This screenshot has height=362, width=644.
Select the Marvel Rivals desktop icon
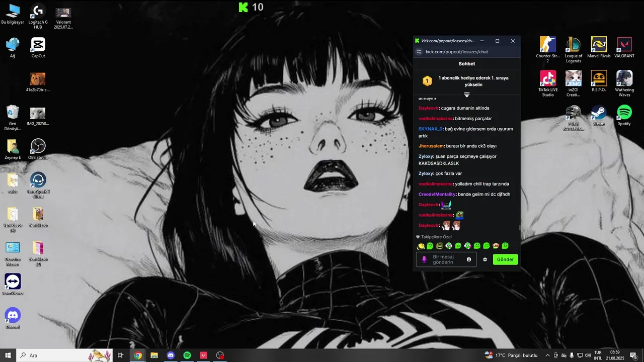(x=599, y=47)
